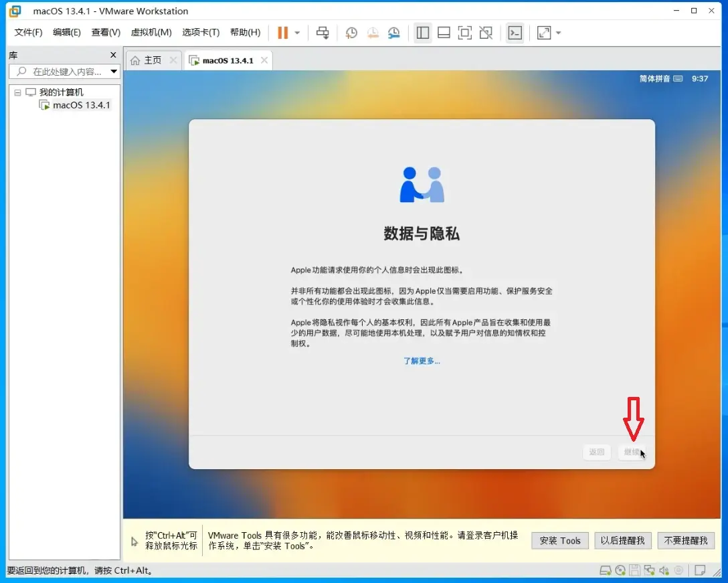Click the 安装 Tools button
The width and height of the screenshot is (728, 583).
click(560, 541)
